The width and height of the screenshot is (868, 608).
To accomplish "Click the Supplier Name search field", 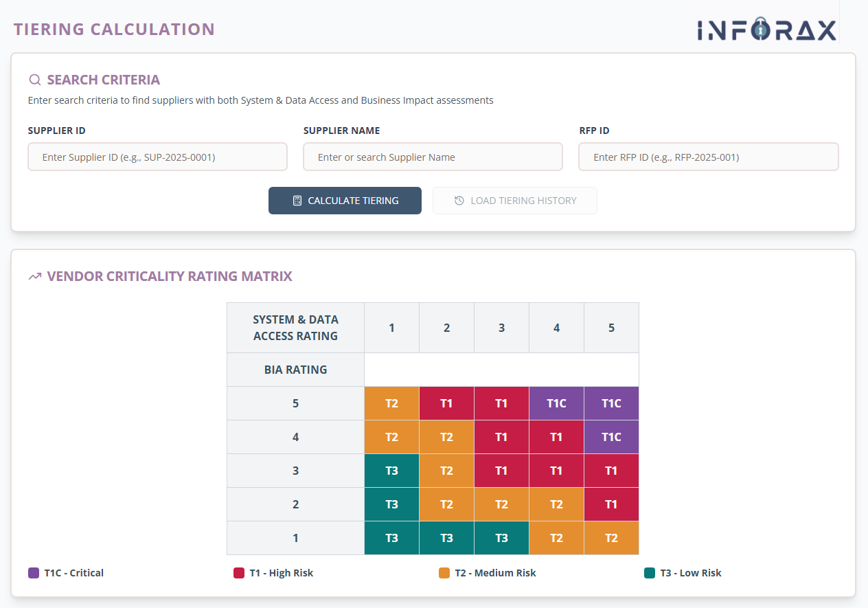I will (433, 157).
